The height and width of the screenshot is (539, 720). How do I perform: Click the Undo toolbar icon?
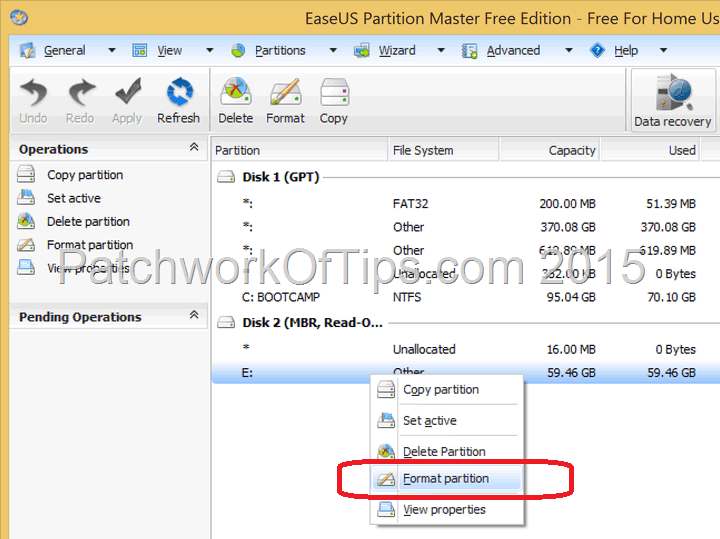[33, 92]
